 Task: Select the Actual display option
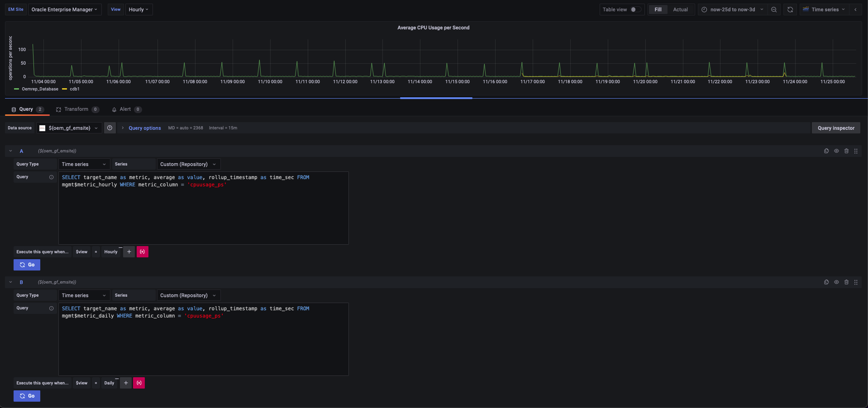pyautogui.click(x=680, y=9)
